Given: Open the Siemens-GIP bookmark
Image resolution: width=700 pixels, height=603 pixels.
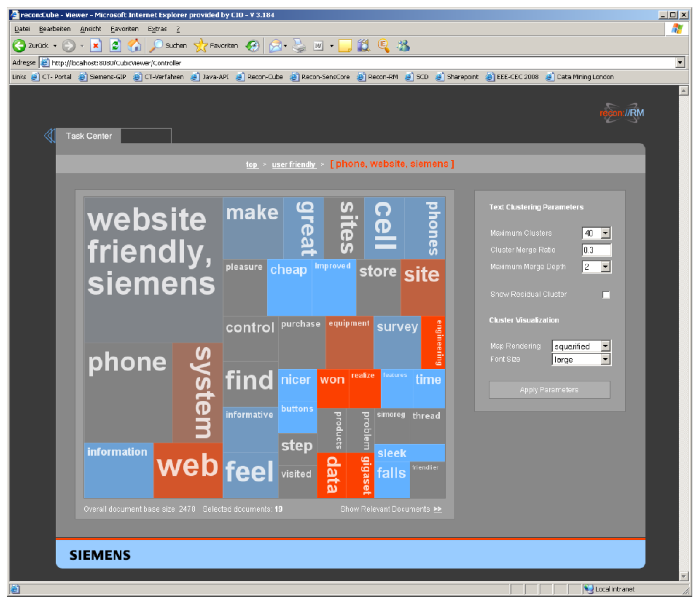Looking at the screenshot, I should pyautogui.click(x=103, y=77).
